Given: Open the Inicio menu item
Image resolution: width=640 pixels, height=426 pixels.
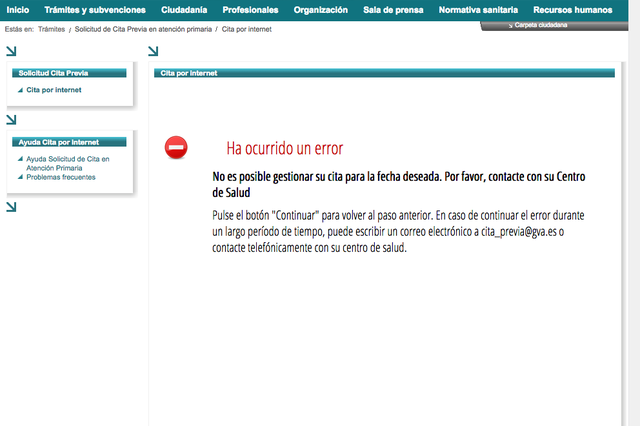Looking at the screenshot, I should 18,10.
